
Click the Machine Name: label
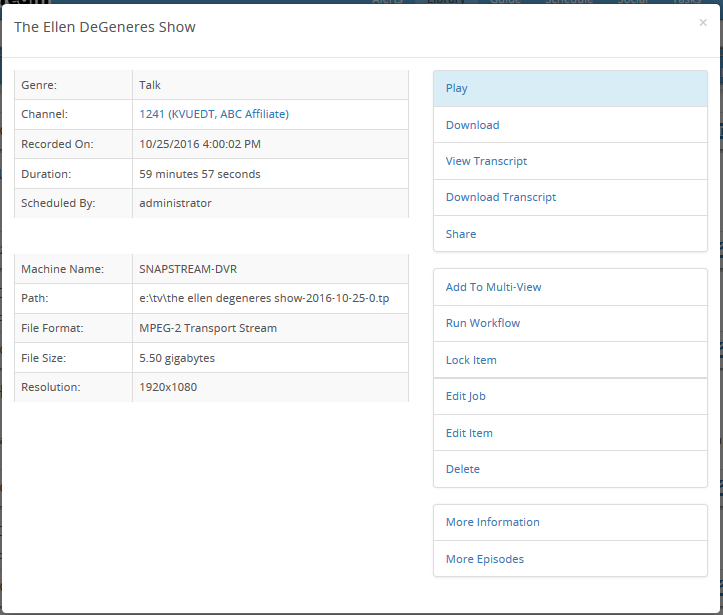(62, 269)
